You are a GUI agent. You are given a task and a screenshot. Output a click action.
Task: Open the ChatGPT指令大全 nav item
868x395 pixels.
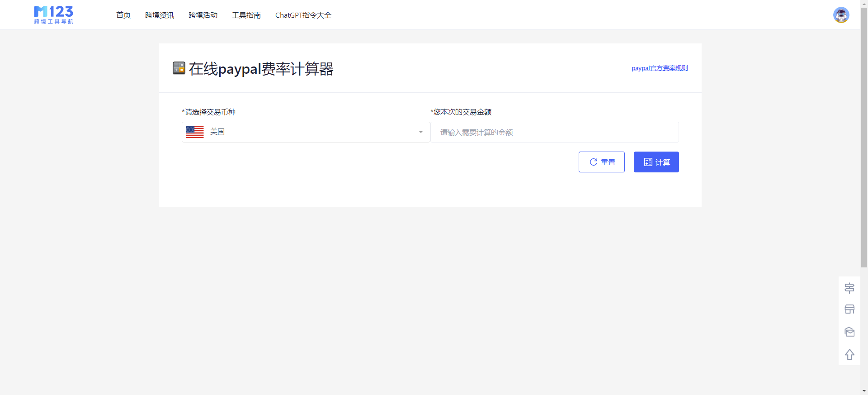pos(303,15)
